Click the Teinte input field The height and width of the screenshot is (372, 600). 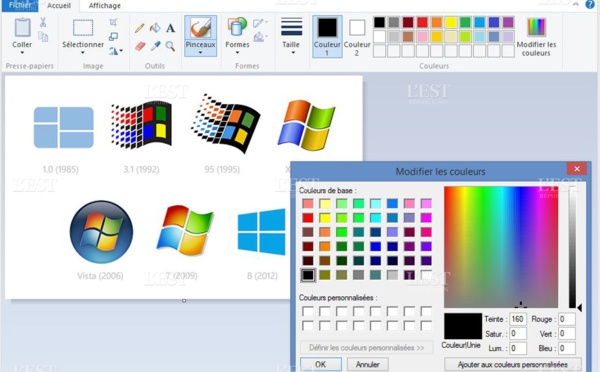point(518,319)
